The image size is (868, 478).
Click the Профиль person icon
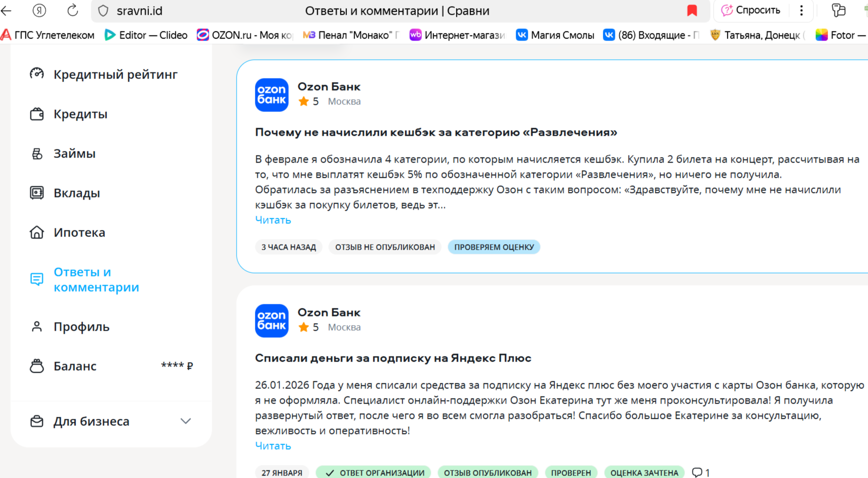tap(36, 327)
